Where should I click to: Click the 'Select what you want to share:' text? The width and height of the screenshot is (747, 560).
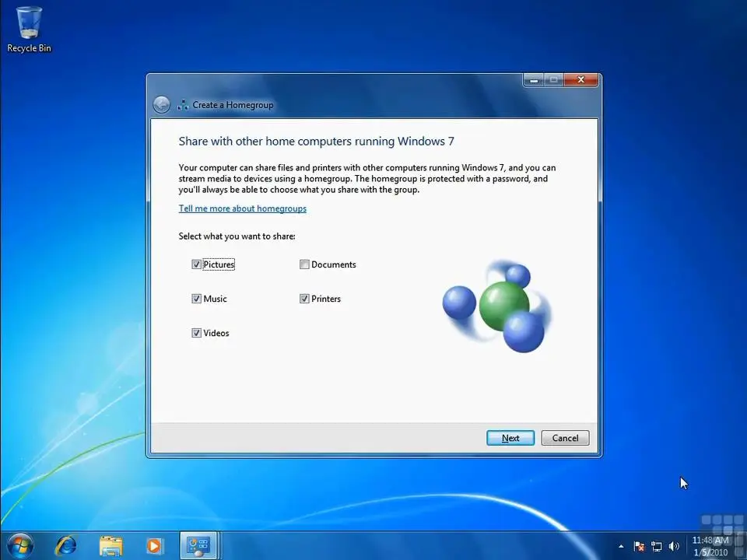tap(237, 236)
